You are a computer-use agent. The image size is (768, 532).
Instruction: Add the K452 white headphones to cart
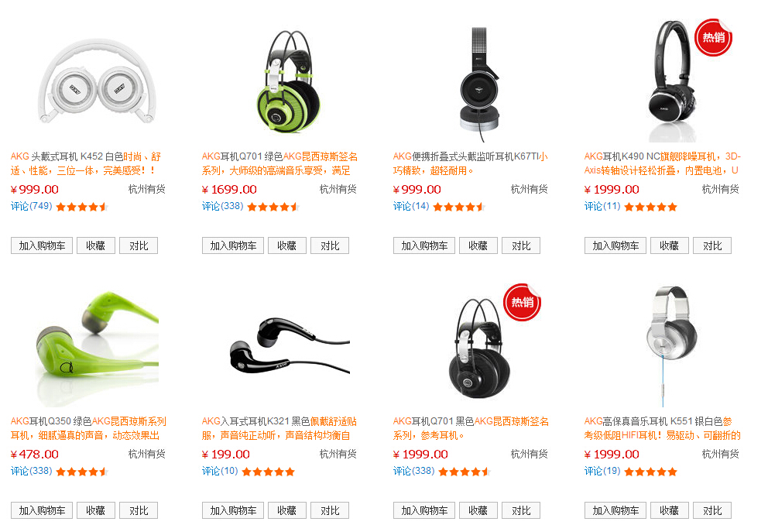pyautogui.click(x=42, y=245)
